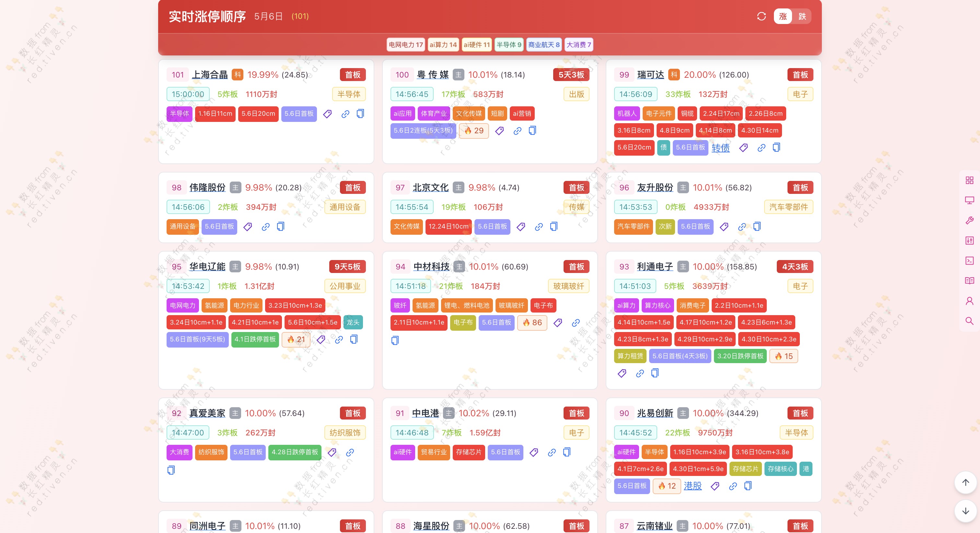
Task: Click the 5.6日首板 tag in 上海合晶 card
Action: (299, 114)
